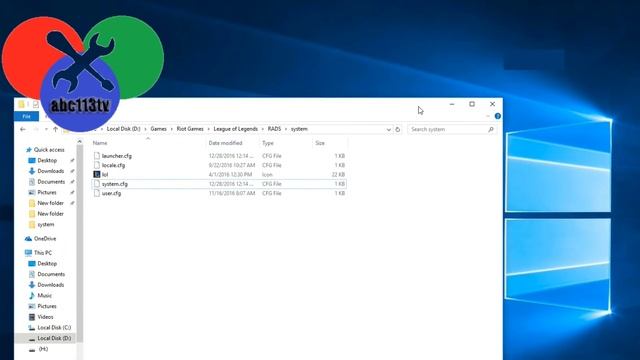This screenshot has height=360, width=640.
Task: Open Music folder under This PC
Action: pos(44,296)
